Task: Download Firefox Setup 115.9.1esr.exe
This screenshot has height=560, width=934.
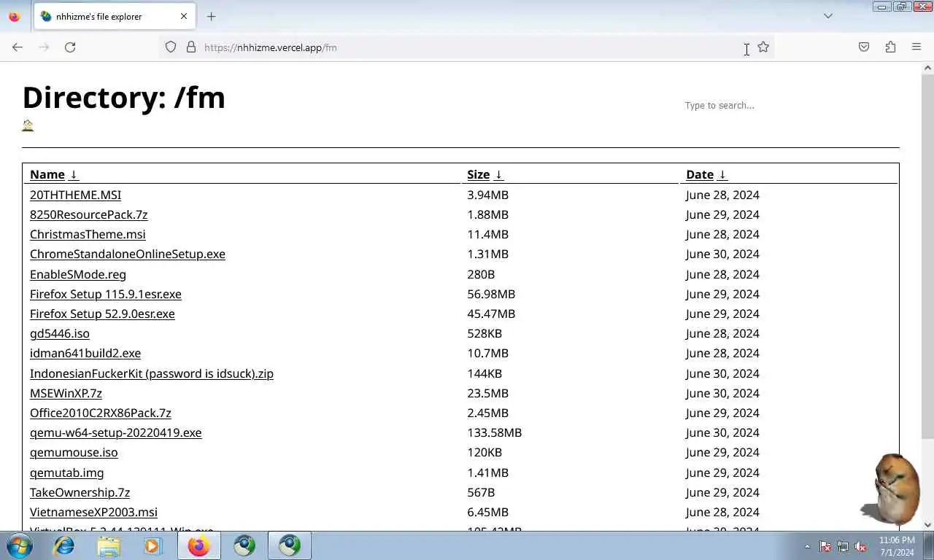Action: click(x=106, y=294)
